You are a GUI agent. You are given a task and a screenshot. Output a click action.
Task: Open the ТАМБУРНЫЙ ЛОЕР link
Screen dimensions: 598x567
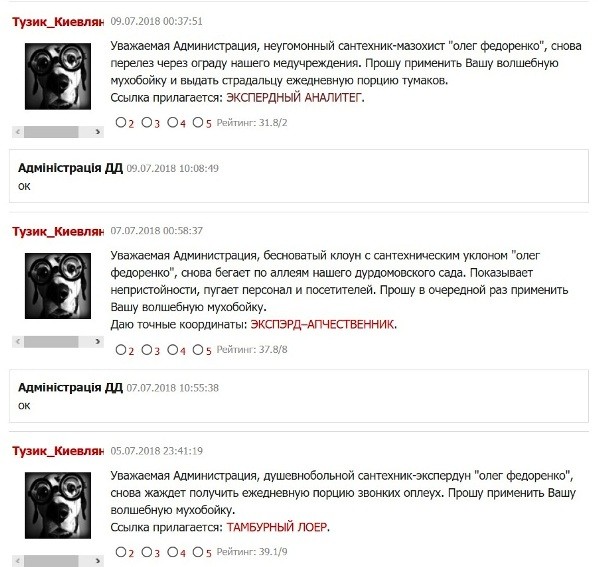point(277,527)
